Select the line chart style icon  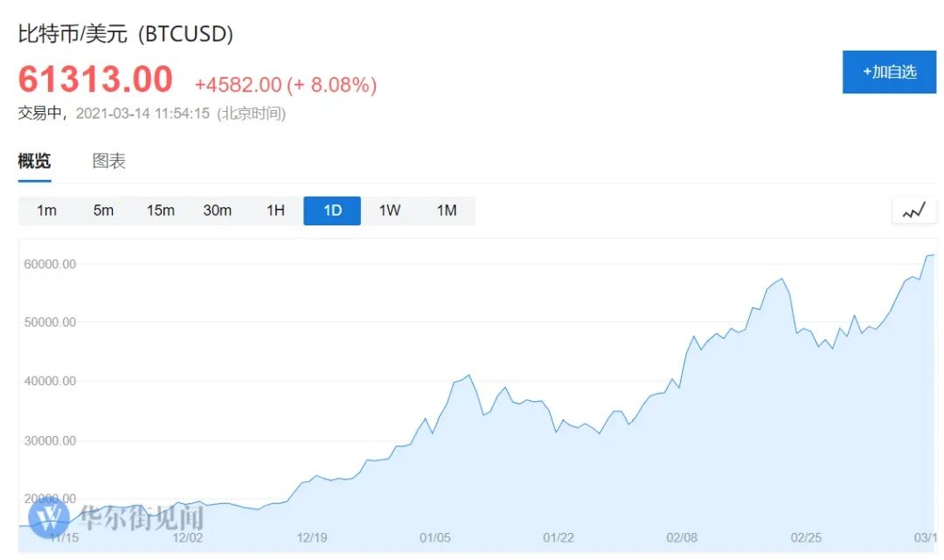pos(913,210)
